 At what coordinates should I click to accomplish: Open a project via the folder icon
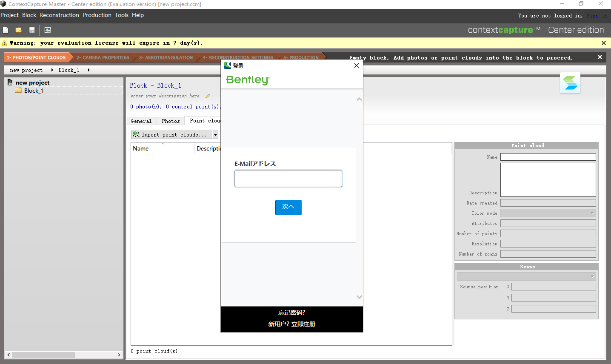point(18,30)
